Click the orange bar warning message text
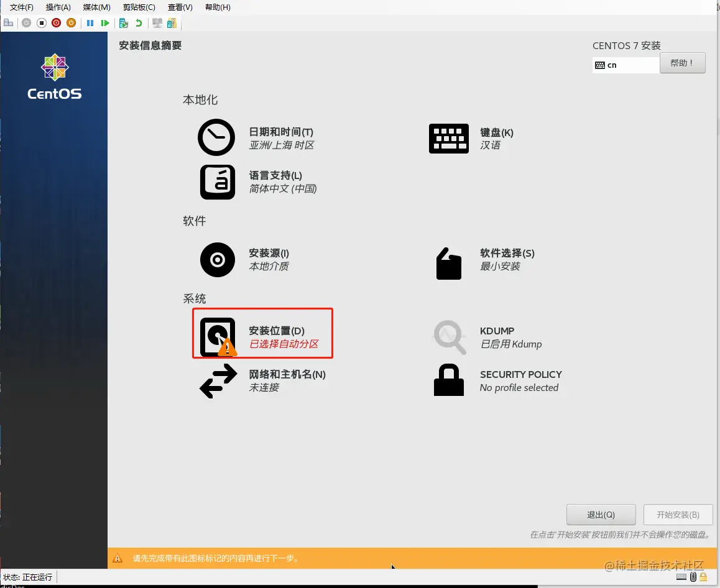 point(216,558)
